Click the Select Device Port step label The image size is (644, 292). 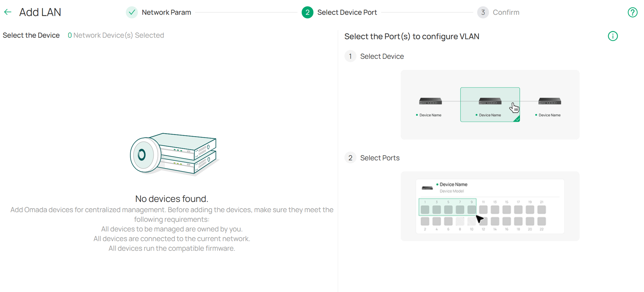coord(347,12)
